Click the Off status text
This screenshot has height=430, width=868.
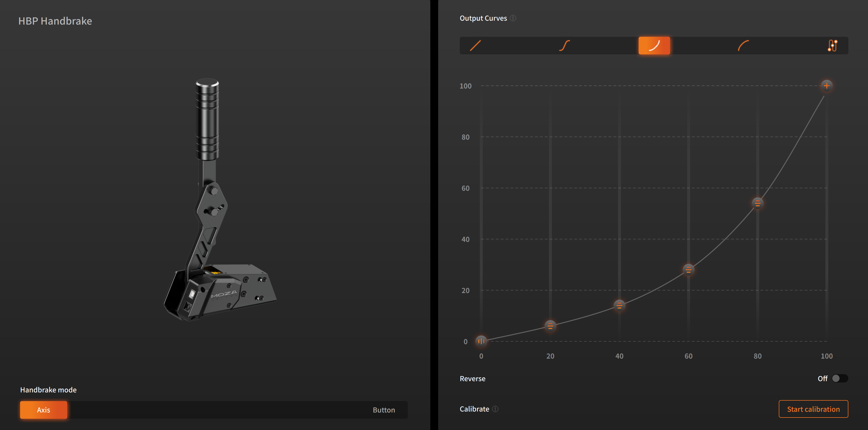[x=822, y=379]
